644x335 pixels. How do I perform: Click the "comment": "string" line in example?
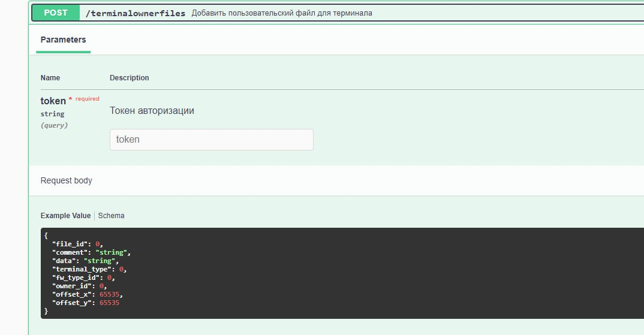pyautogui.click(x=91, y=252)
